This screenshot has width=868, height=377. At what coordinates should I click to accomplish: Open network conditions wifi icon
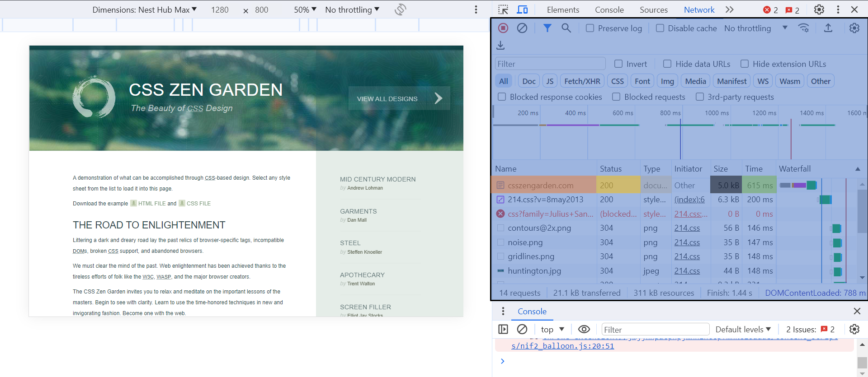point(804,28)
